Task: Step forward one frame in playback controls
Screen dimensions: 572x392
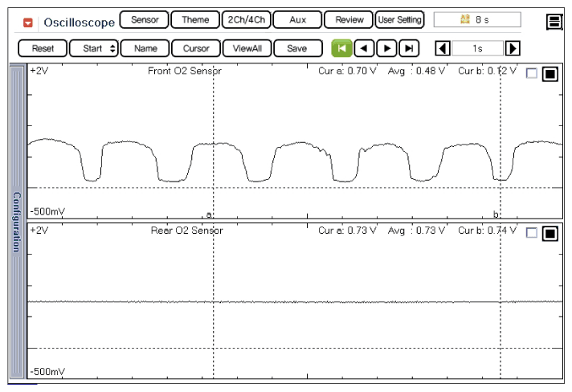Action: point(386,48)
